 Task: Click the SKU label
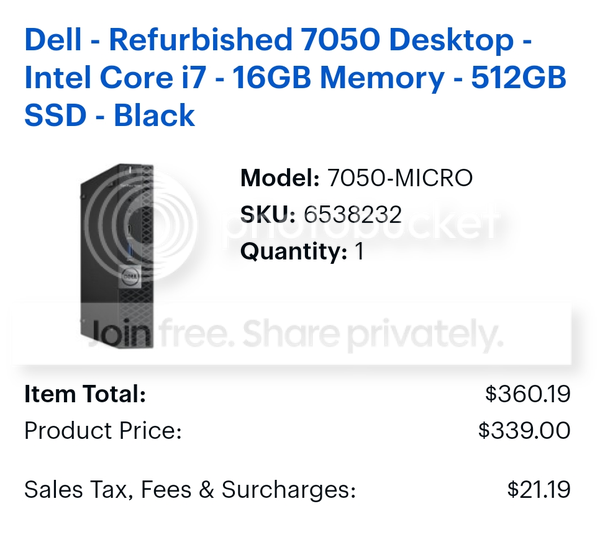pos(268,214)
